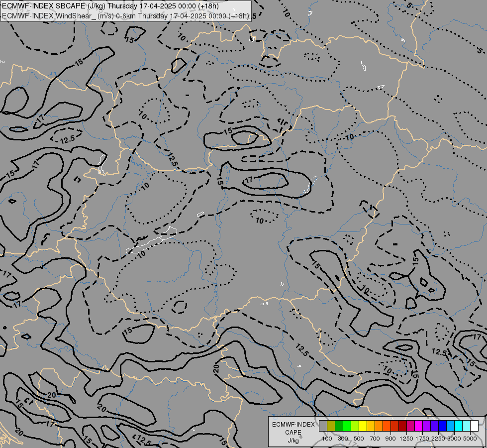487x448 pixels.
Task: Select the dark maroon red legend swatch
Action: tap(403, 426)
